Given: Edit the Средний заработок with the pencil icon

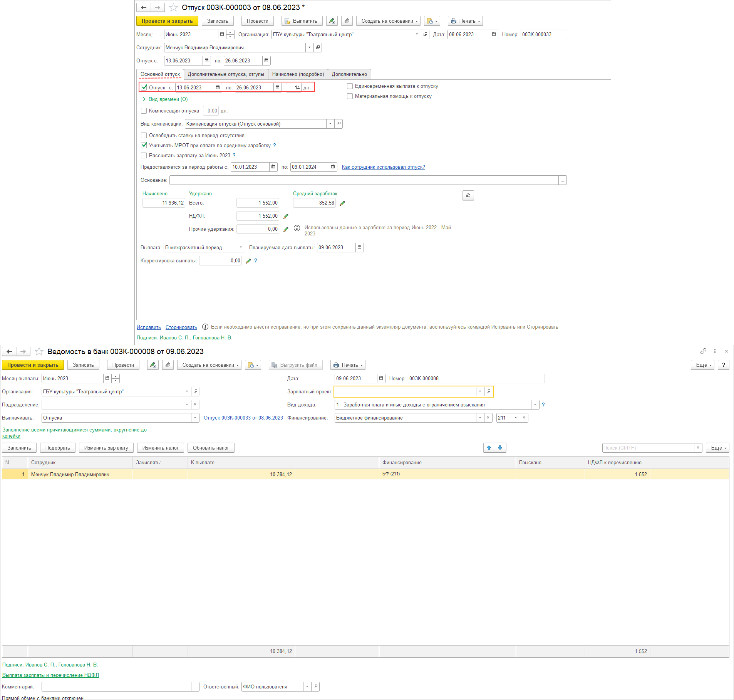Looking at the screenshot, I should tap(343, 203).
